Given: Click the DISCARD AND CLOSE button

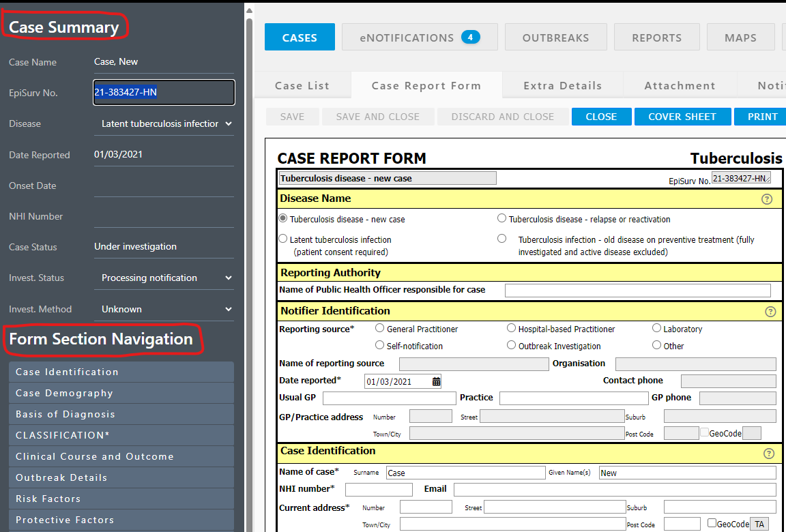Looking at the screenshot, I should click(x=503, y=117).
